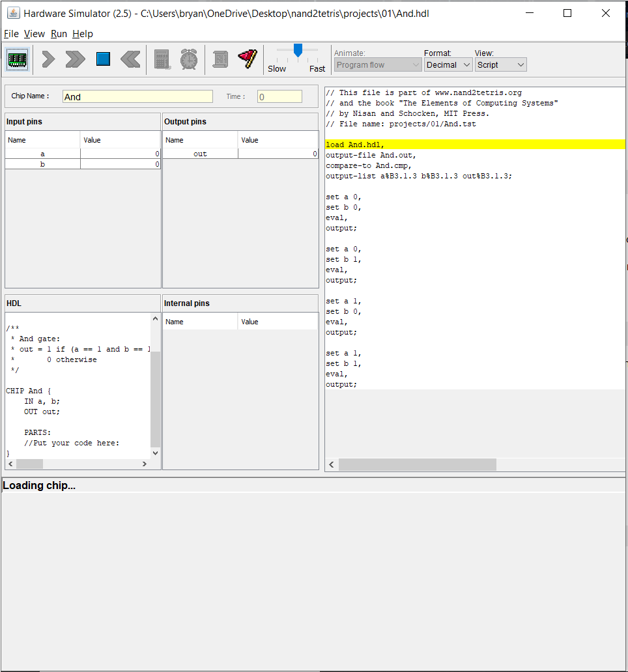The height and width of the screenshot is (672, 628).
Task: Open the View dropdown set to Script
Action: [x=500, y=64]
